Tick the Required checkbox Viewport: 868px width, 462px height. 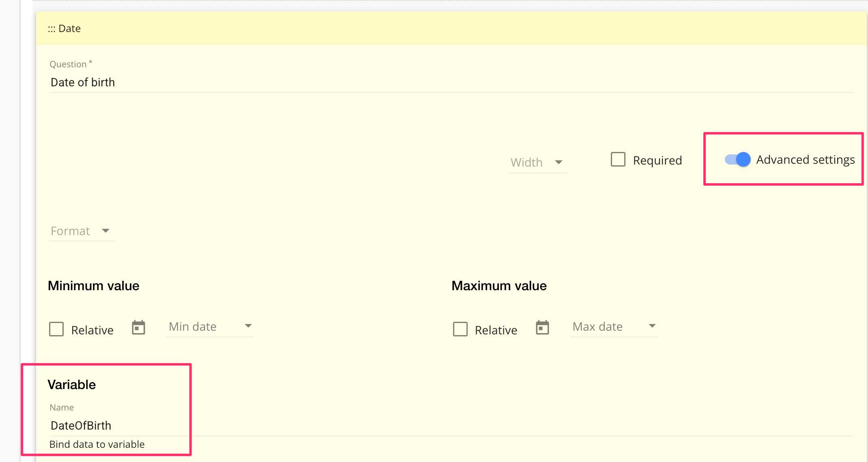pyautogui.click(x=618, y=160)
